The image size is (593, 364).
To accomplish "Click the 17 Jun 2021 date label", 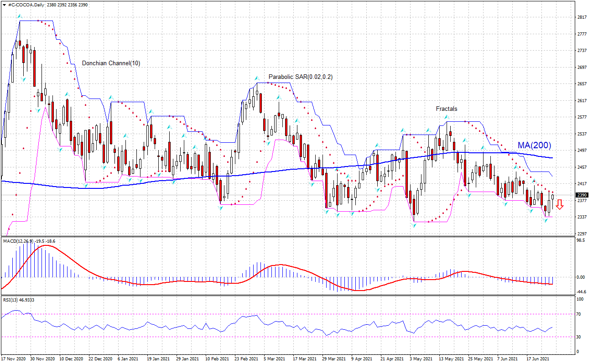I will click(537, 359).
